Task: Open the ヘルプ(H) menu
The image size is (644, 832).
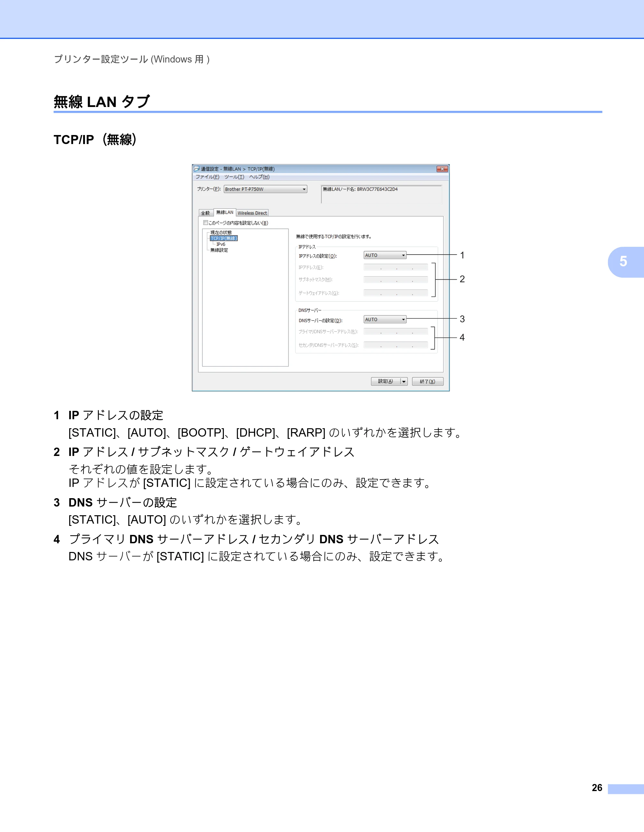Action: tap(259, 177)
